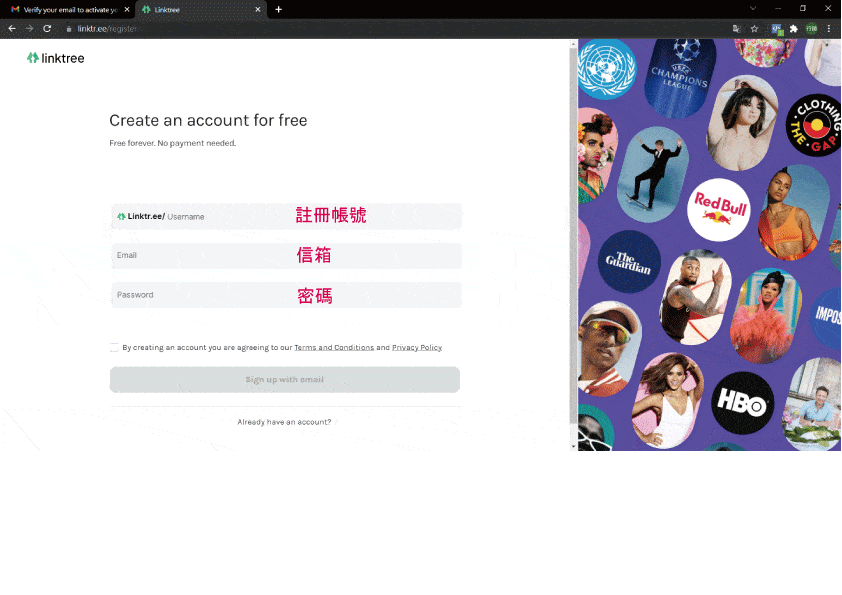
Task: Click into the Password field
Action: pos(286,295)
